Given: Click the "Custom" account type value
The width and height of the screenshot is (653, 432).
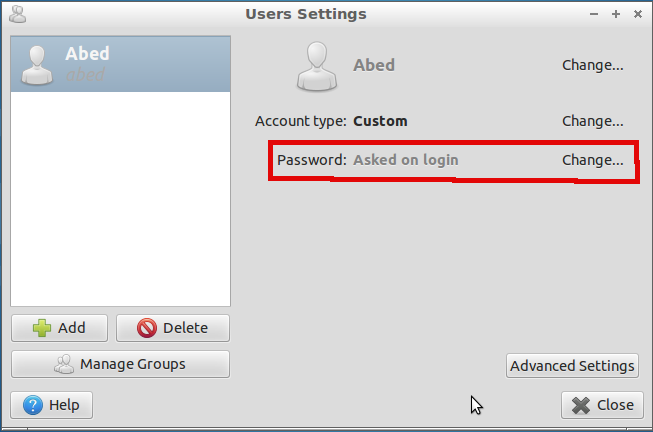Looking at the screenshot, I should [380, 121].
